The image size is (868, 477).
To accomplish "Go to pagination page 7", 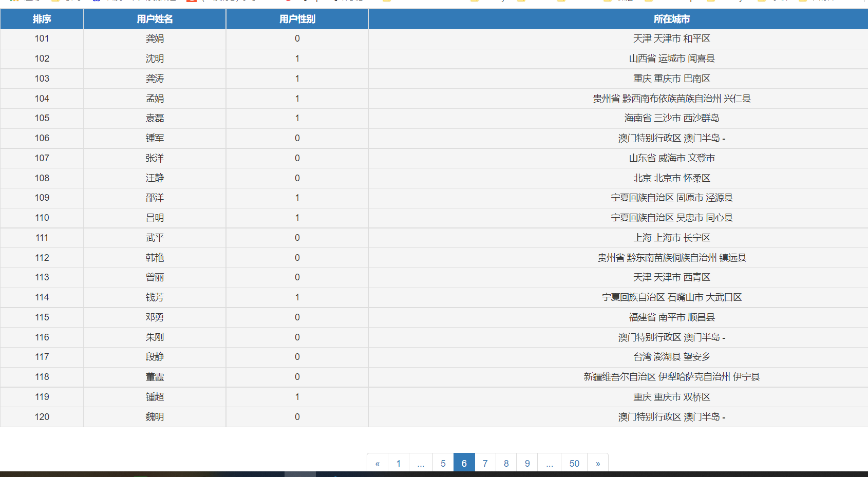I will pyautogui.click(x=485, y=463).
